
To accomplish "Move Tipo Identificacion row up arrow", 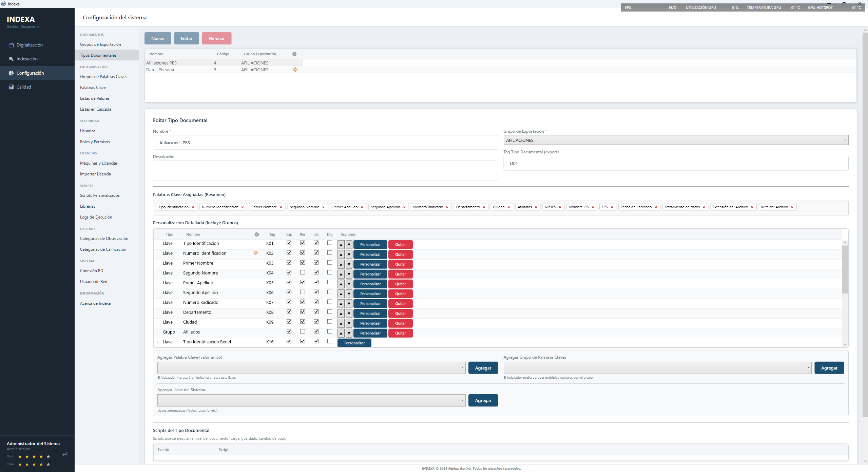I will (x=341, y=245).
